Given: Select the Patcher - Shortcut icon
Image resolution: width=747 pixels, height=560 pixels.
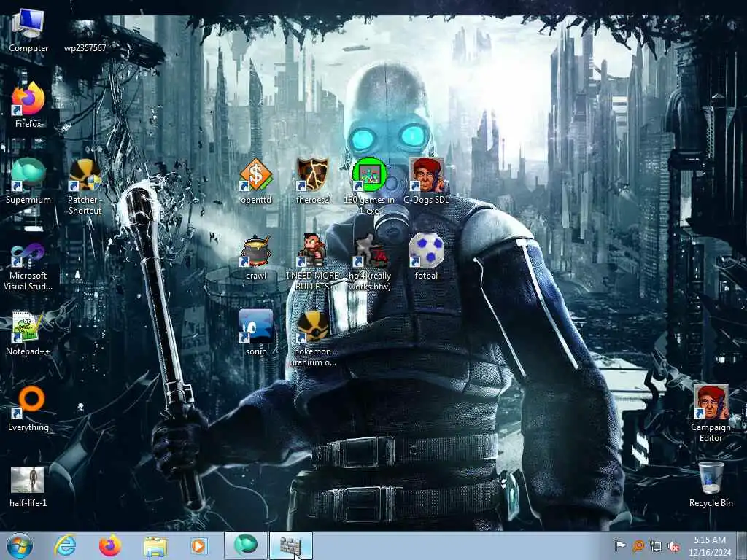Looking at the screenshot, I should (85, 187).
